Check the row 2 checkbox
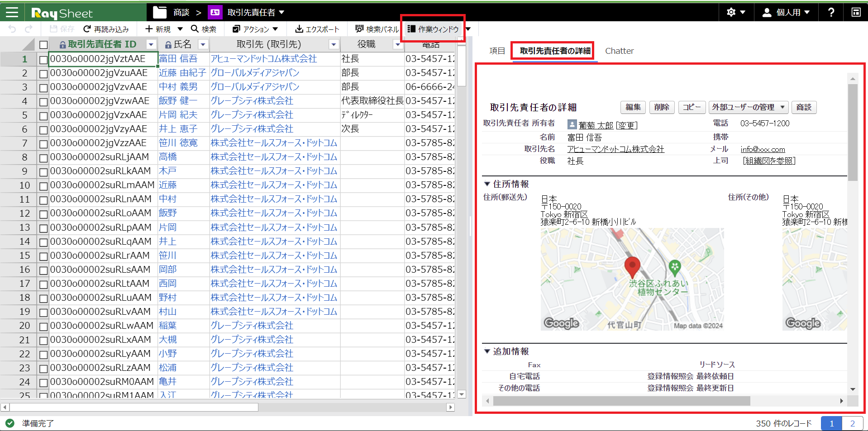Screen dimensions: 868x431 click(43, 74)
